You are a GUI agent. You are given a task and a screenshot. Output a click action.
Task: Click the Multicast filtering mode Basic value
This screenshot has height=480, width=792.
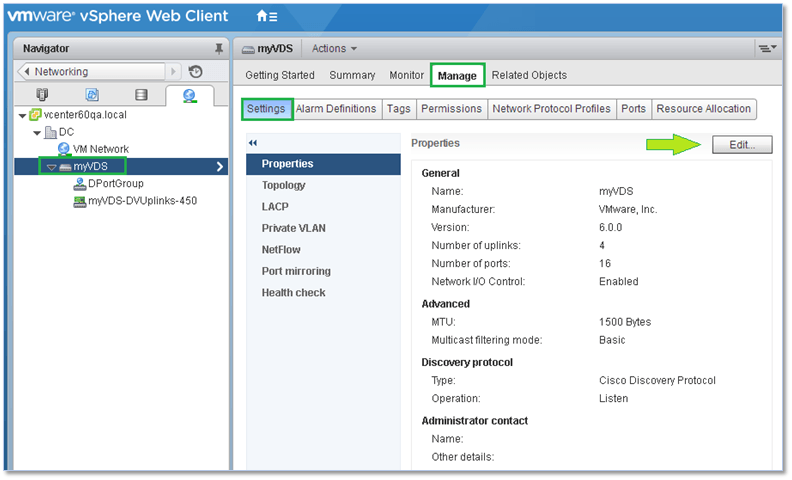pyautogui.click(x=612, y=341)
